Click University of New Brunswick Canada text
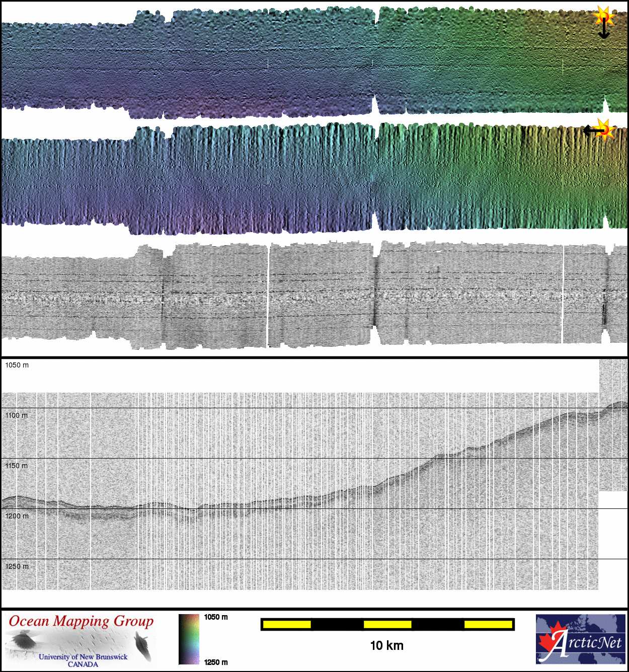Image resolution: width=629 pixels, height=672 pixels. point(83,660)
